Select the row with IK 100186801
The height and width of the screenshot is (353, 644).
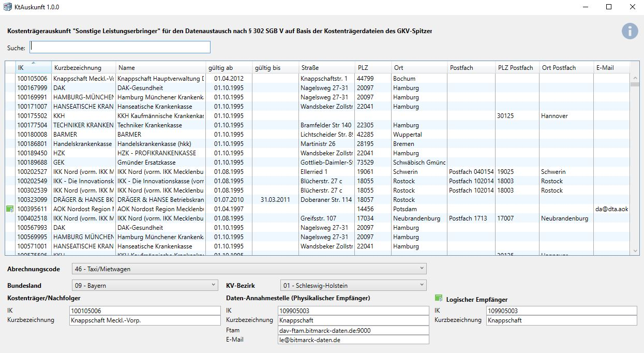(x=318, y=144)
